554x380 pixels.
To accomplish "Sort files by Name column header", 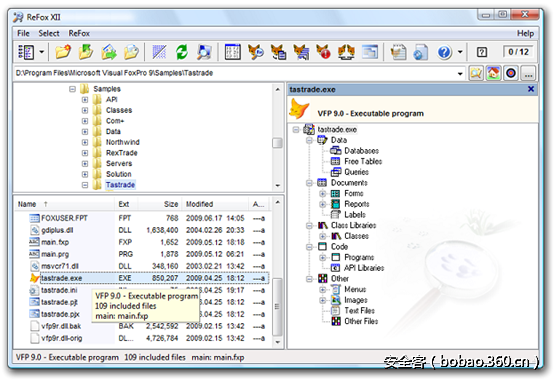I will 65,204.
